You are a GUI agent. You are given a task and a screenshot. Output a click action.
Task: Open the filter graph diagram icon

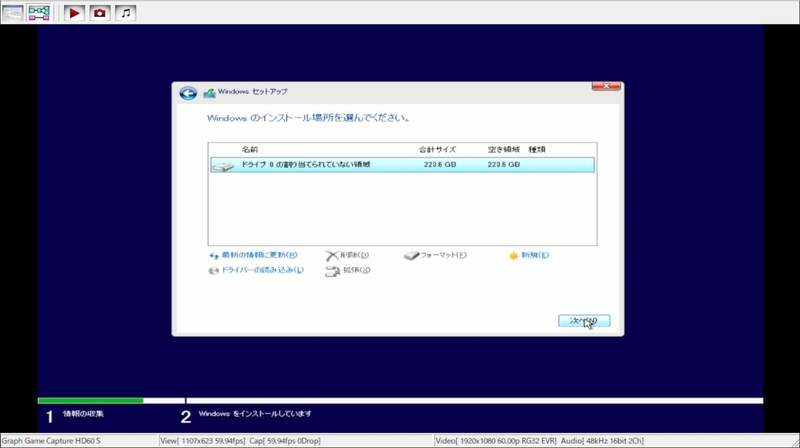39,12
